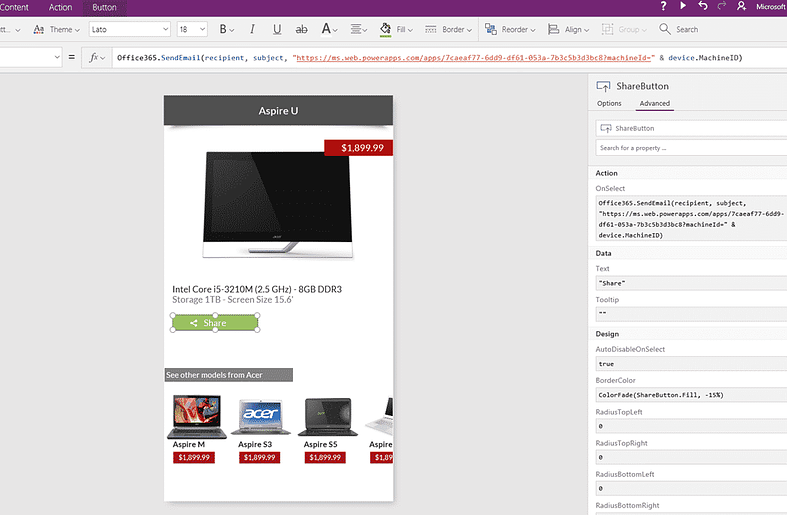Open the Align menu
Screen dimensions: 787x515
tap(568, 30)
